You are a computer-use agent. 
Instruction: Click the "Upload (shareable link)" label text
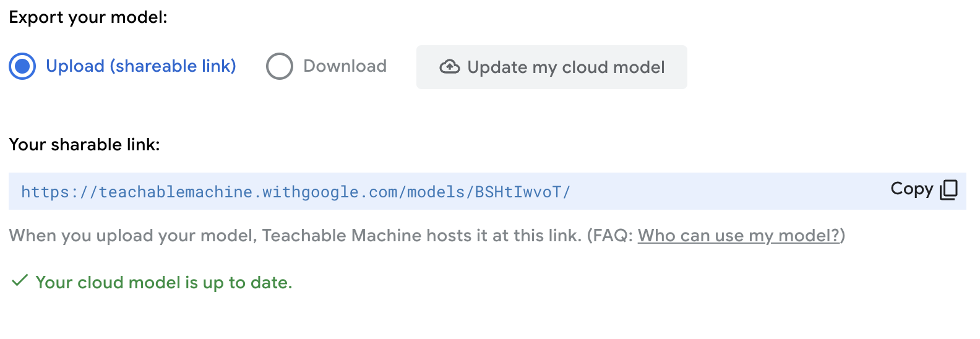[141, 66]
